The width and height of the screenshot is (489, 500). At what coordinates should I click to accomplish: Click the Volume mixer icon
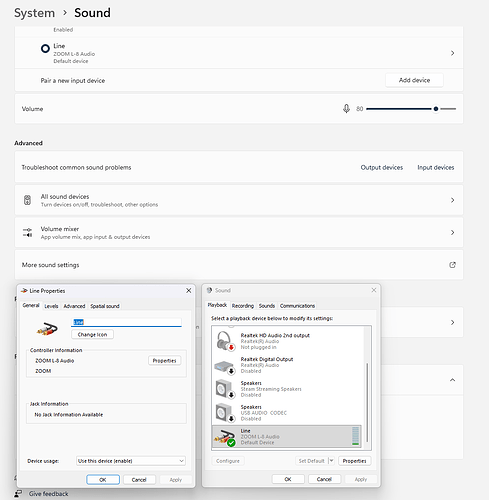tap(27, 232)
